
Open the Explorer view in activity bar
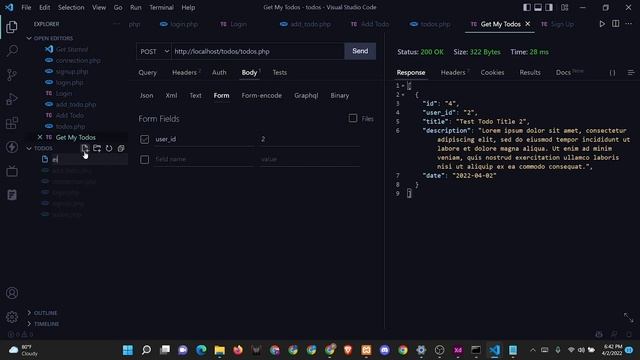[12, 27]
